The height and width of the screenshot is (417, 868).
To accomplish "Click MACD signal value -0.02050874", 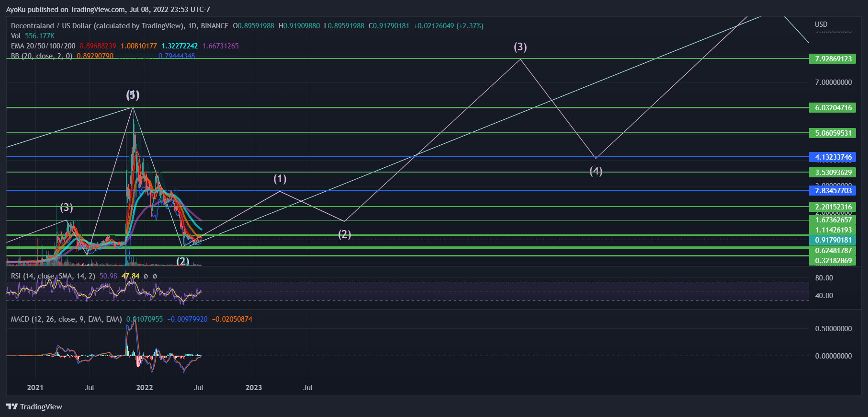I will [232, 319].
